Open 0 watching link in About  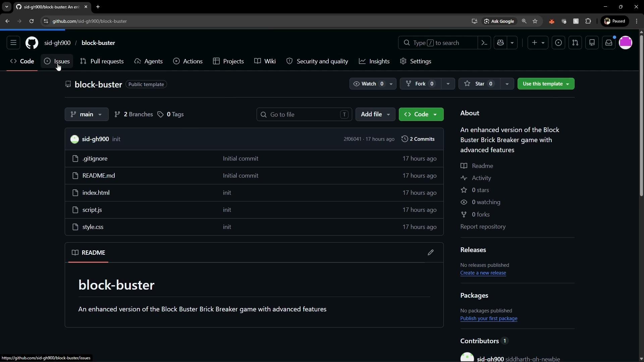480,202
